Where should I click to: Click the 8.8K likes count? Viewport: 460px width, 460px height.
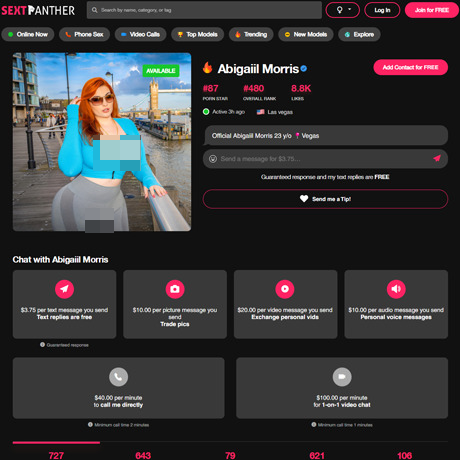(301, 88)
